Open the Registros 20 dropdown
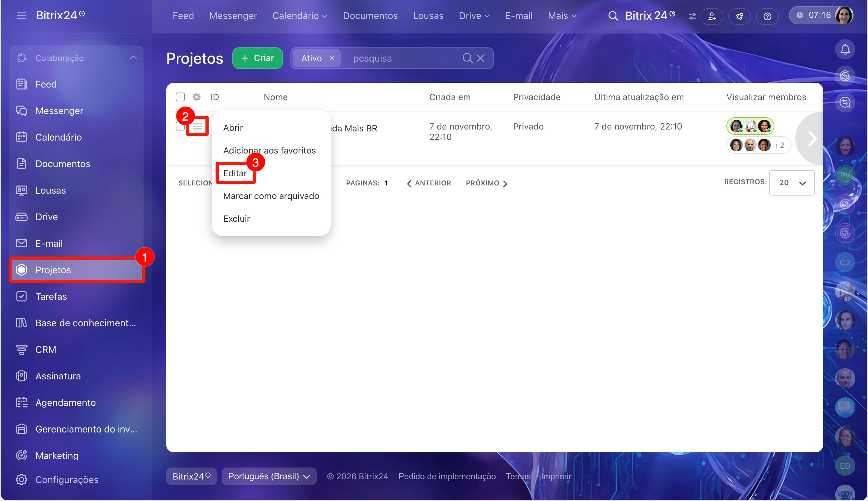Image resolution: width=868 pixels, height=501 pixels. [x=791, y=183]
